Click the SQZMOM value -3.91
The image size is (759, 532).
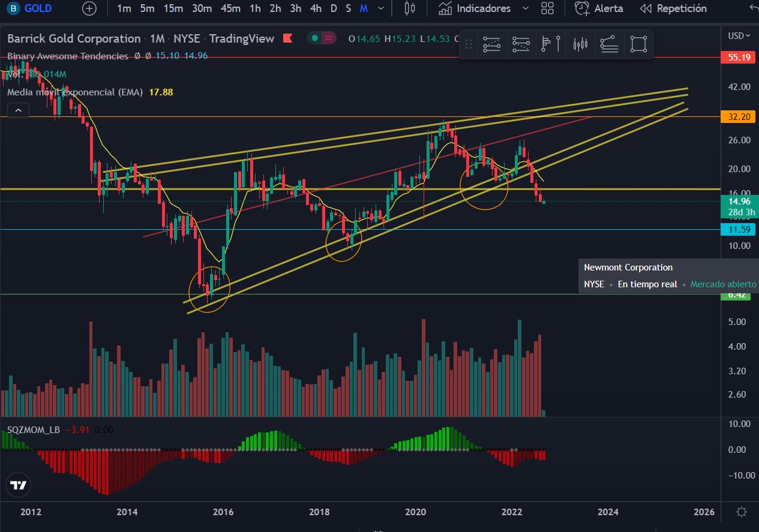(78, 430)
